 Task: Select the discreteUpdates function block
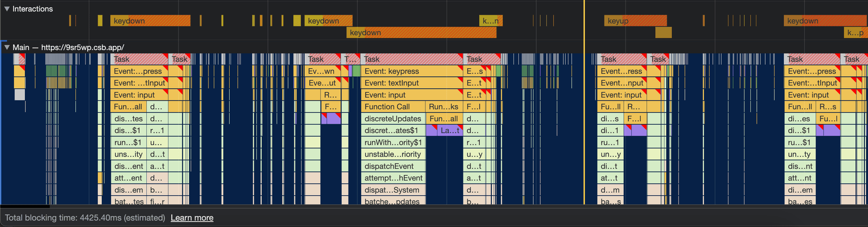click(392, 118)
